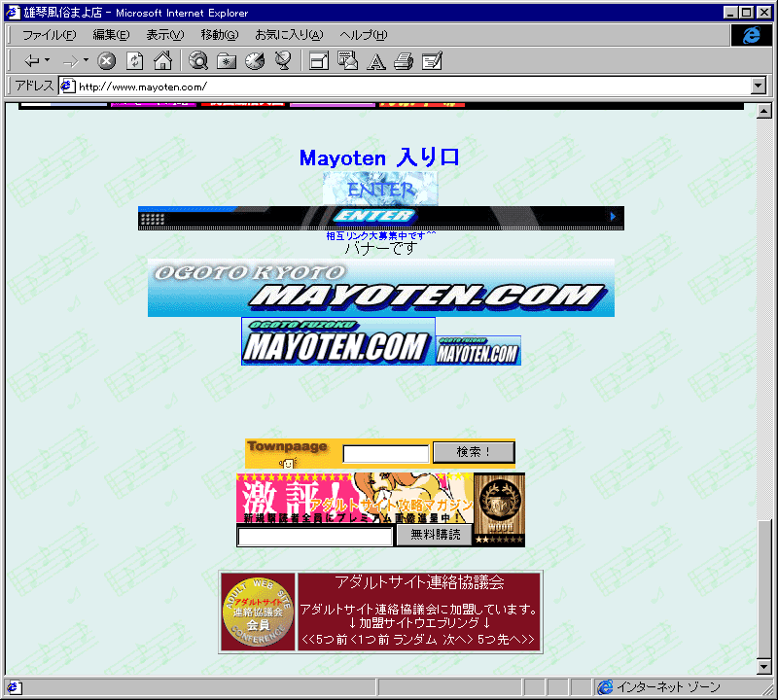Go to the Home page icon
This screenshot has width=778, height=700.
tap(162, 61)
